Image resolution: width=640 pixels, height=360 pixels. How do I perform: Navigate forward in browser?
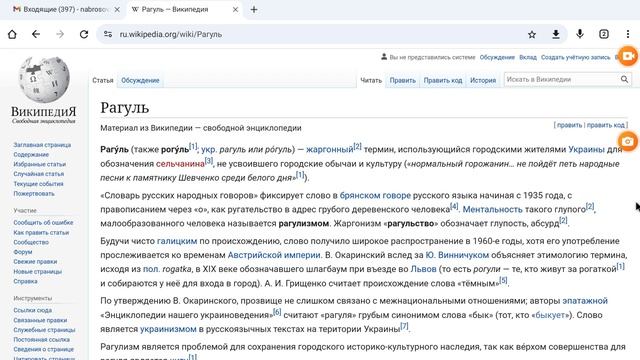coord(60,34)
